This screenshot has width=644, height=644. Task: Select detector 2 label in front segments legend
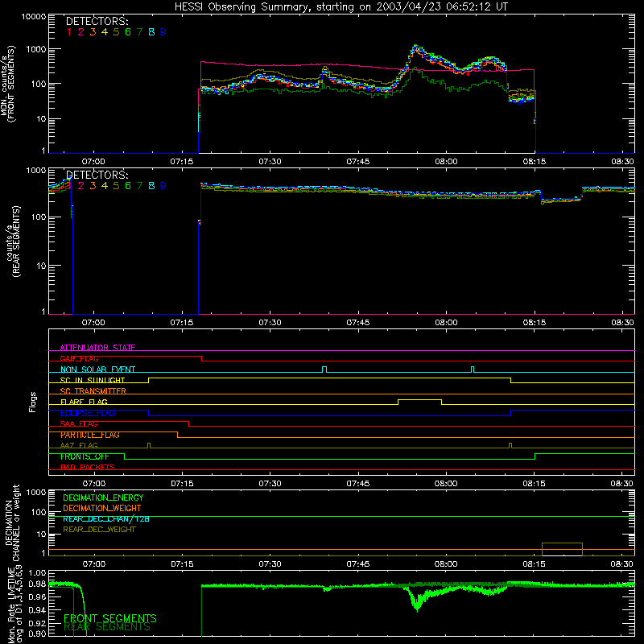(81, 32)
